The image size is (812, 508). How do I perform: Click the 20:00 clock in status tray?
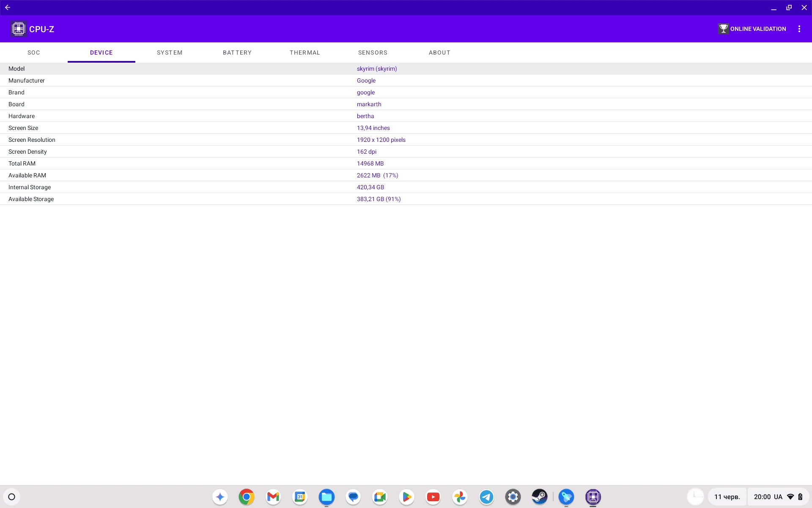tap(762, 497)
